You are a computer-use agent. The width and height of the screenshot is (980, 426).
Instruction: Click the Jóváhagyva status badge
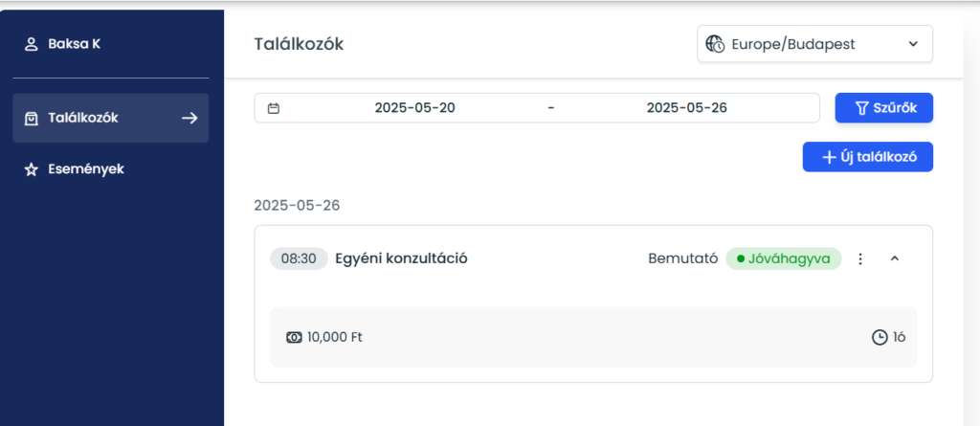[784, 258]
